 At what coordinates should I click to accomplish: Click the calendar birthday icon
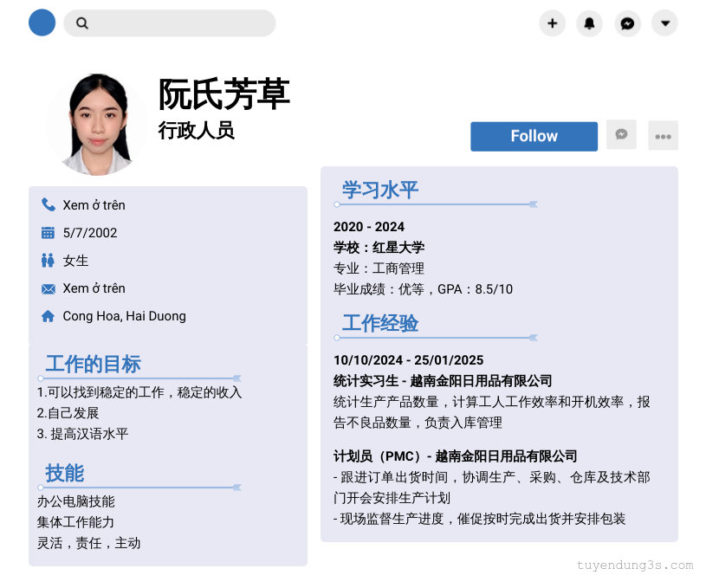tap(48, 233)
